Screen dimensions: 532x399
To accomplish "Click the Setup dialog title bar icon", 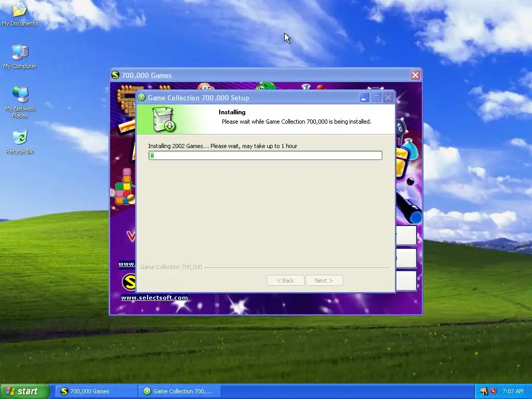I will pyautogui.click(x=141, y=97).
